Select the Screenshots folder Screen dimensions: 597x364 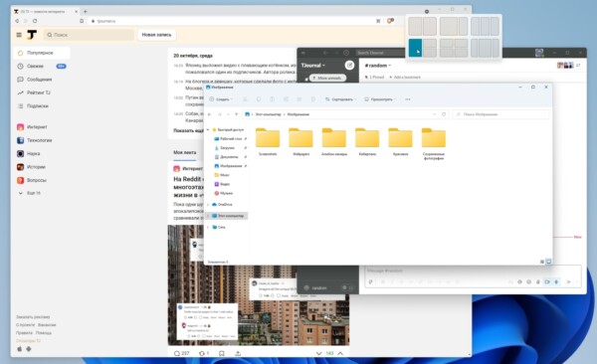(268, 141)
